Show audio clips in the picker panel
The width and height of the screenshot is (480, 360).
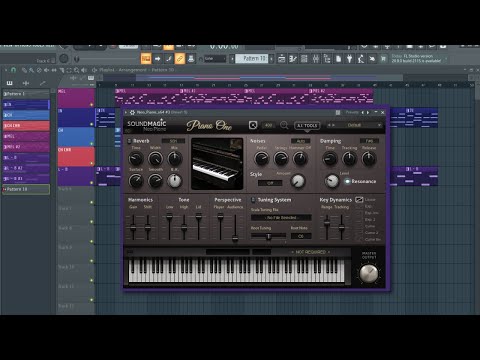click(x=26, y=83)
